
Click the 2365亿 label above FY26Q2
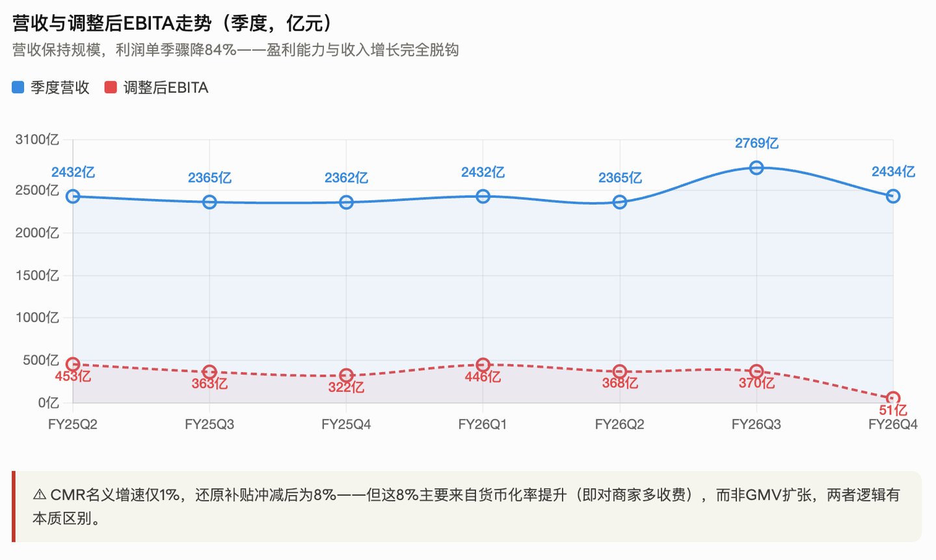click(620, 178)
